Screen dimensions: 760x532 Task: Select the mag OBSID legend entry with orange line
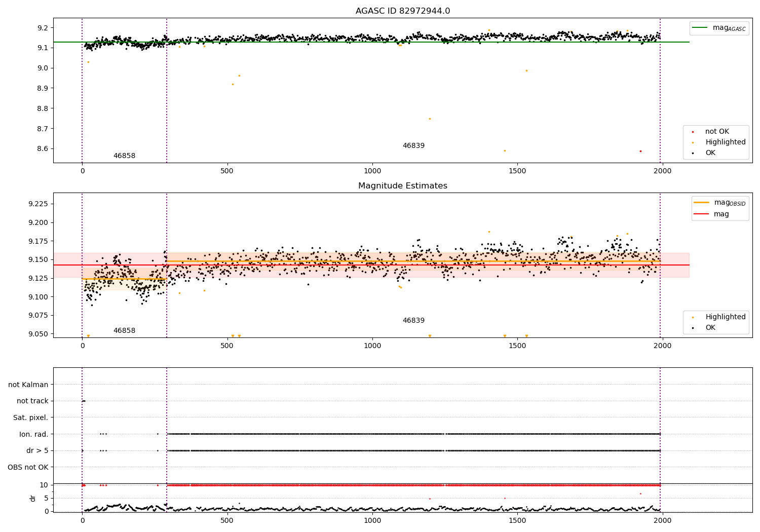click(x=720, y=203)
